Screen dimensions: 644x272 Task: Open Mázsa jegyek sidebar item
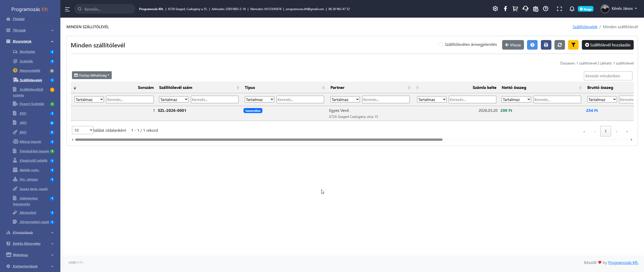(x=30, y=142)
